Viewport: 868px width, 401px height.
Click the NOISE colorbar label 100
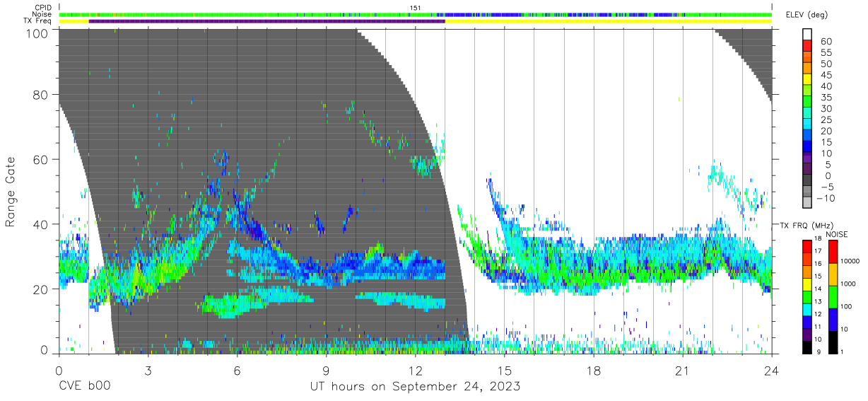845,307
